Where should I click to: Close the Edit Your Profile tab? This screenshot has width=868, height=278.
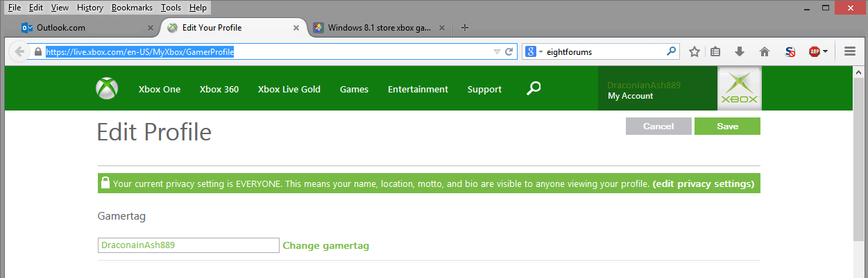(x=296, y=28)
